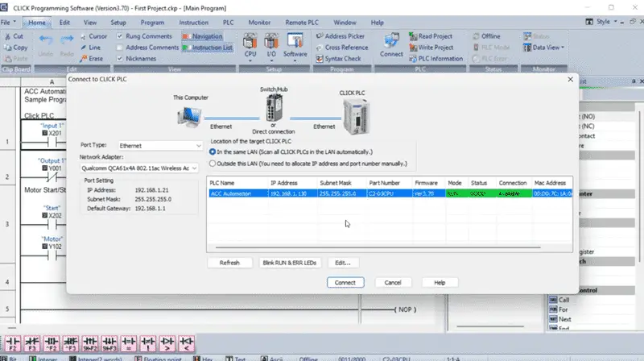Open the Data View icon
The height and width of the screenshot is (361, 644).
(527, 48)
